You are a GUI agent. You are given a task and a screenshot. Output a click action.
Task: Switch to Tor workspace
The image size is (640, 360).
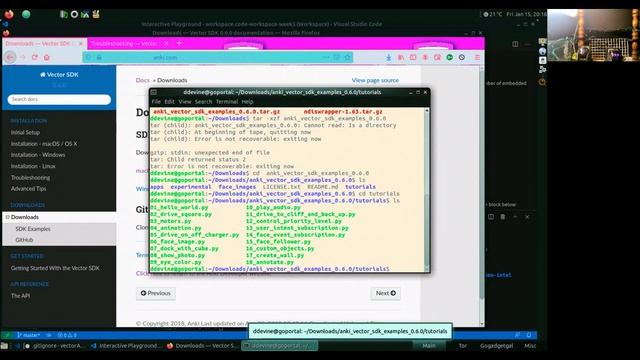462,346
